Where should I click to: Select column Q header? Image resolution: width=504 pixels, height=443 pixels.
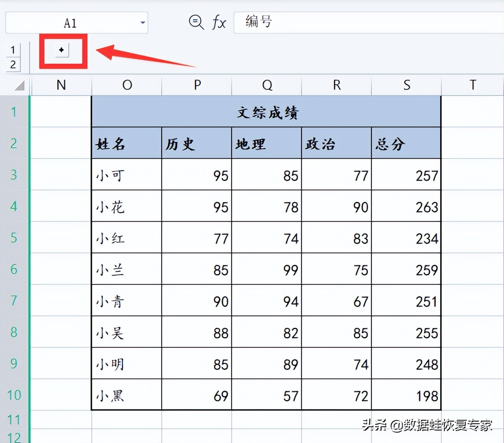click(x=267, y=85)
